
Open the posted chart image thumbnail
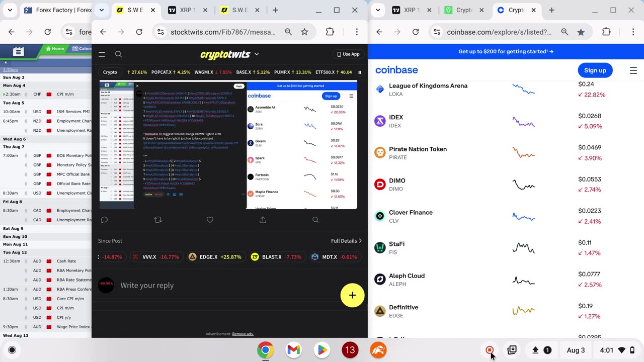coord(228,145)
